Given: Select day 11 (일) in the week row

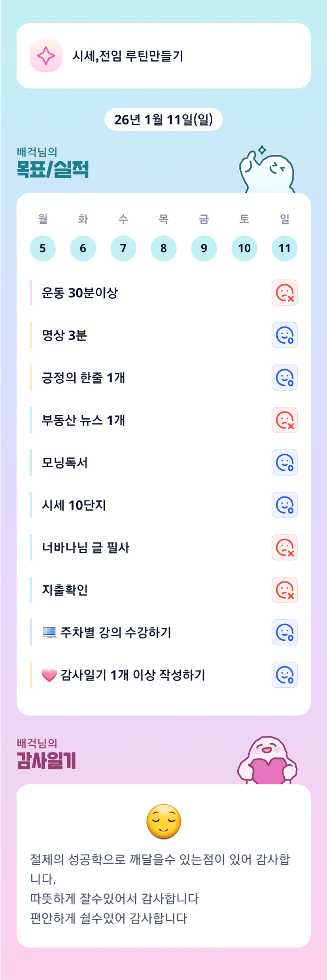Looking at the screenshot, I should coord(284,248).
